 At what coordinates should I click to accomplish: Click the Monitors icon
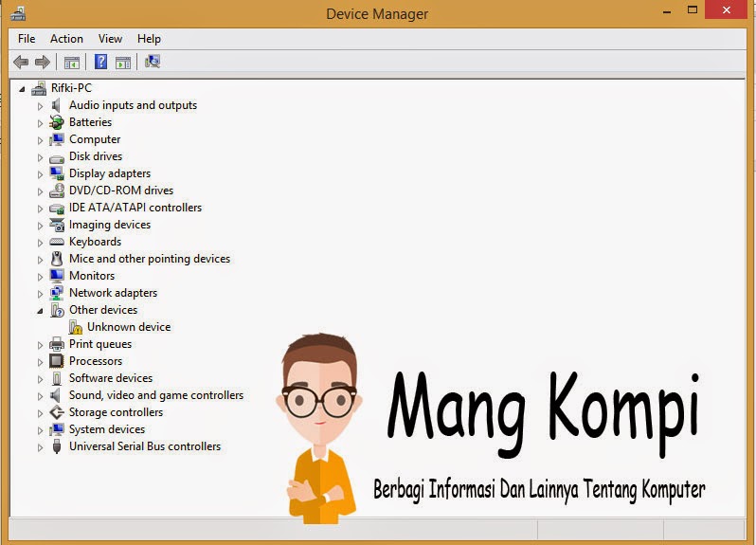[x=57, y=276]
